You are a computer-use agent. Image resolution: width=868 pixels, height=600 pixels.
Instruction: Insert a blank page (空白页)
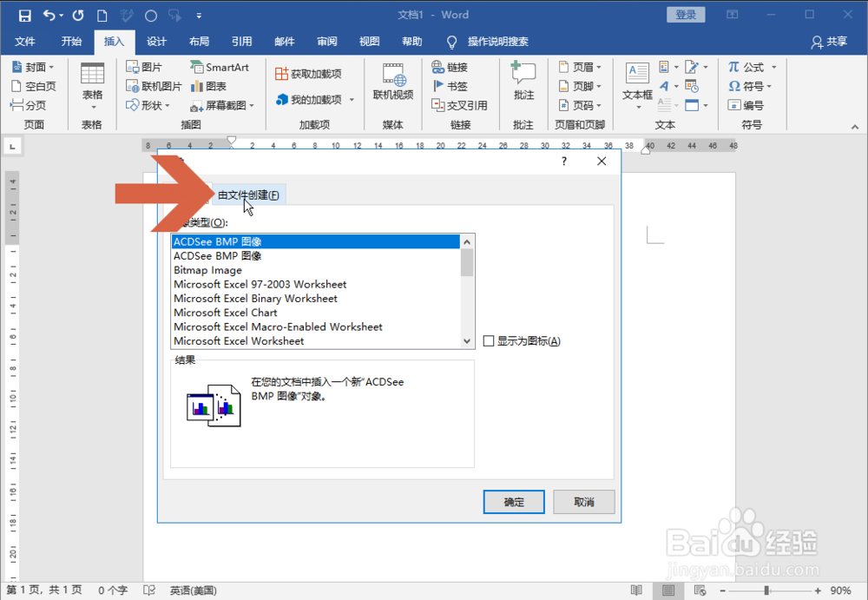pyautogui.click(x=33, y=86)
